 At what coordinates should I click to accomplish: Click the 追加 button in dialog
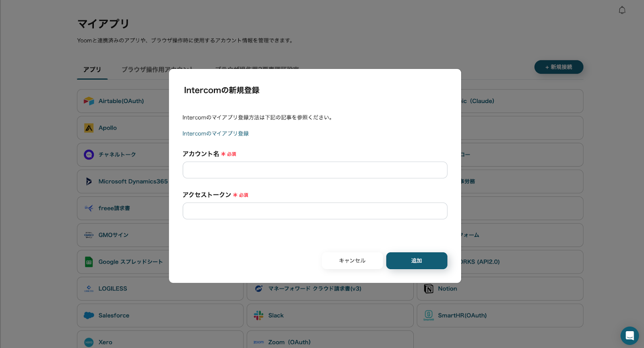[x=417, y=261]
